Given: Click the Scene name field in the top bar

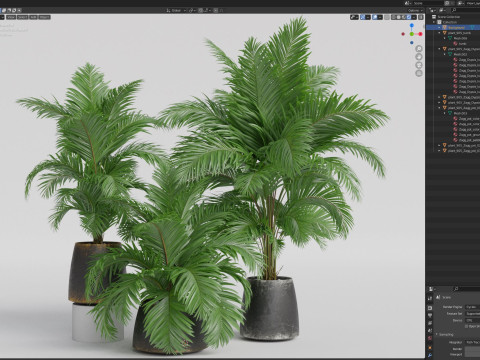Looking at the screenshot, I should click(x=427, y=3).
